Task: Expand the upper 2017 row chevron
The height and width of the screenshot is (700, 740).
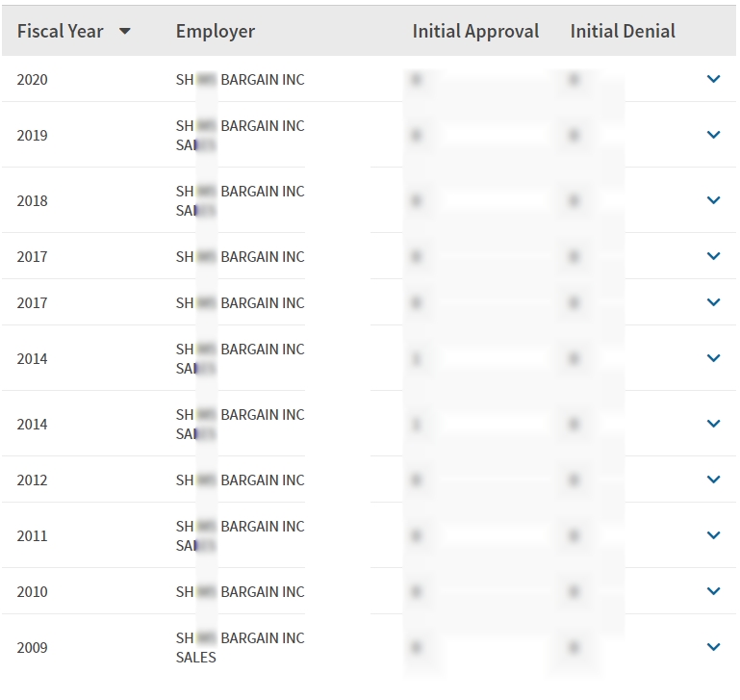Action: (x=713, y=256)
